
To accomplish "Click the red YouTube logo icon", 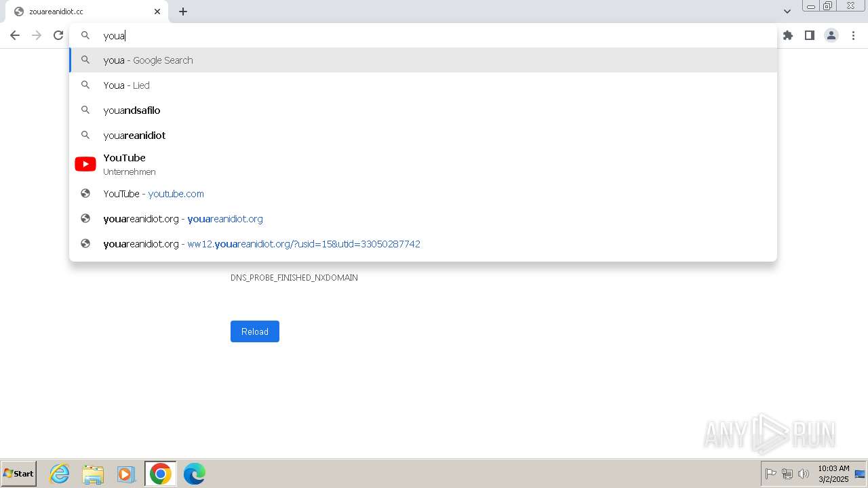I will click(85, 164).
